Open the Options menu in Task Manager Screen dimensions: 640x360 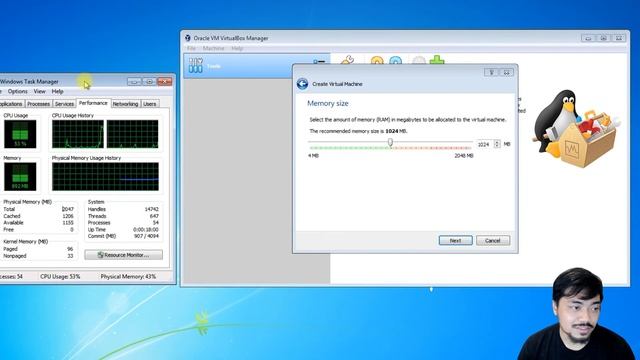point(18,91)
